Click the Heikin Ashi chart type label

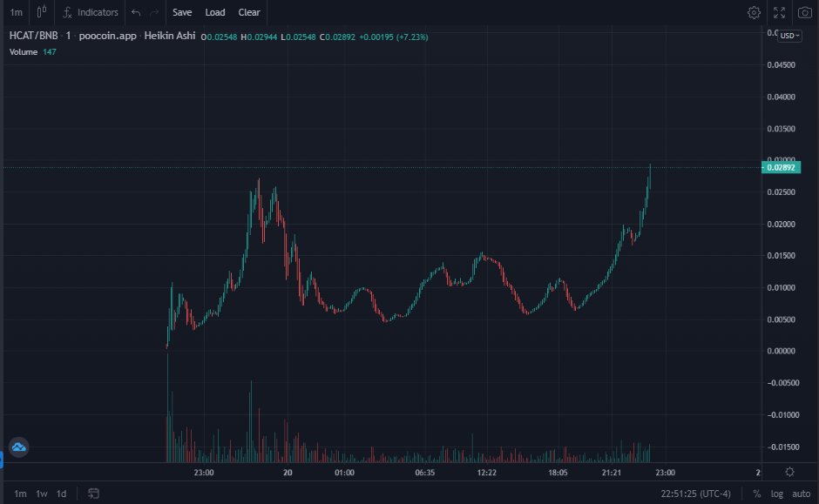pyautogui.click(x=170, y=36)
